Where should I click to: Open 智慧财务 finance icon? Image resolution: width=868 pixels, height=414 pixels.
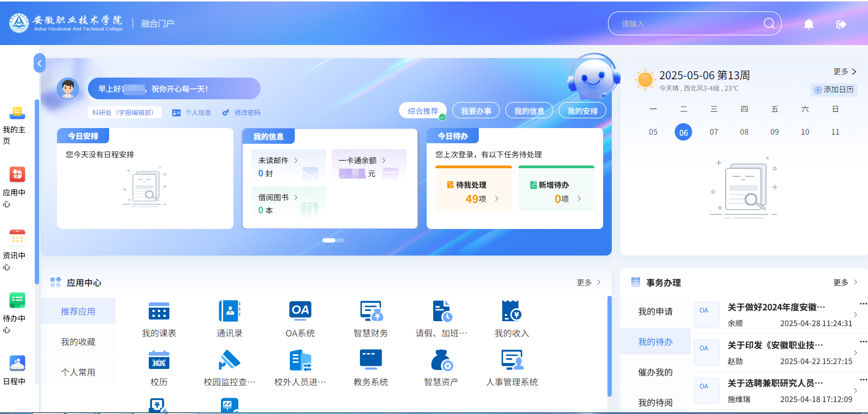click(x=371, y=311)
